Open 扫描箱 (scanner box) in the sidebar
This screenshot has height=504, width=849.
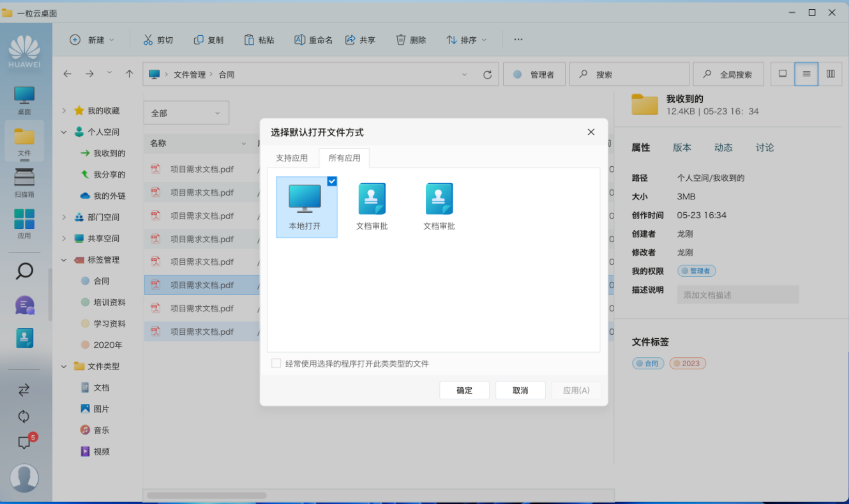(x=24, y=183)
